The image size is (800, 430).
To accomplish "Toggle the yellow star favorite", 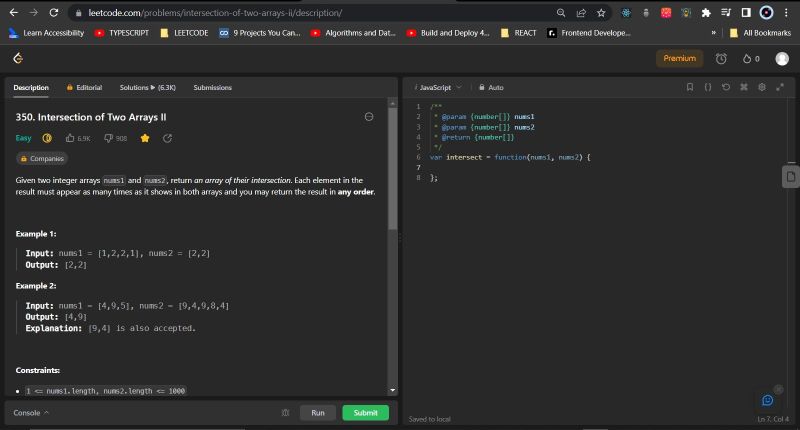I will pos(144,138).
